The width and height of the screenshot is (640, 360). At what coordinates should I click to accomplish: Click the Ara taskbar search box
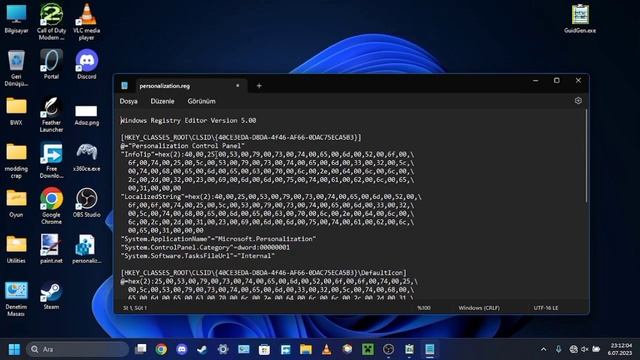click(x=78, y=349)
